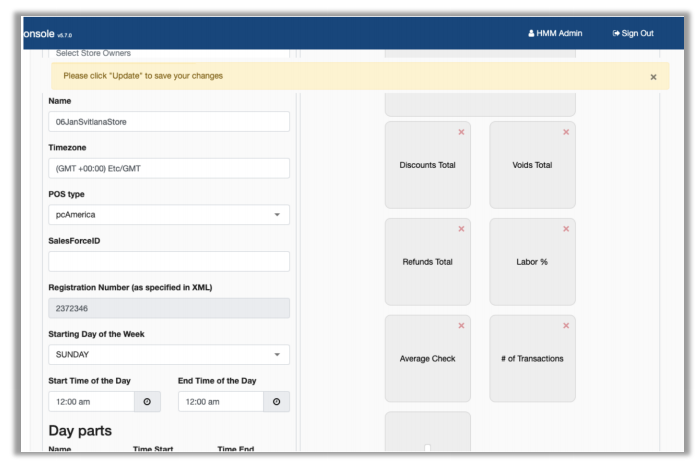Click the End Time of the Day field

click(x=221, y=401)
